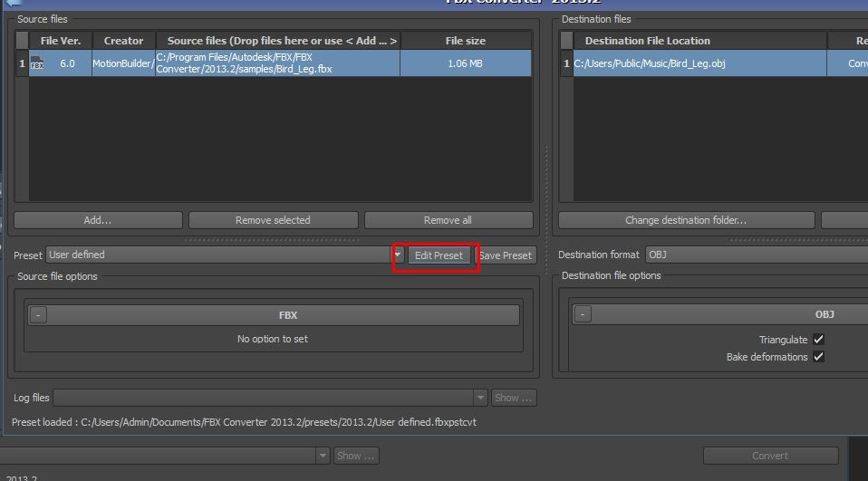Click the 6.0 file version cell

point(61,63)
